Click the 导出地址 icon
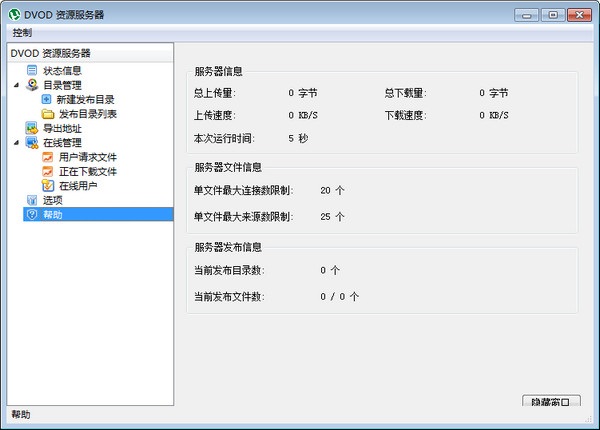 (x=32, y=128)
